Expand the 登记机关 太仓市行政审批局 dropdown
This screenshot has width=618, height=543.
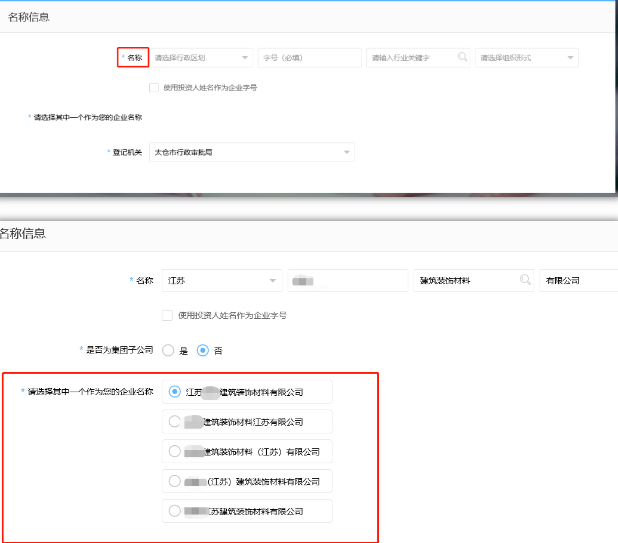[x=251, y=152]
